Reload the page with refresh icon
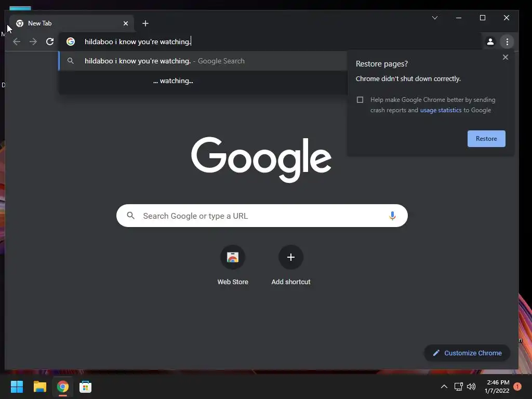The height and width of the screenshot is (399, 532). pyautogui.click(x=50, y=42)
